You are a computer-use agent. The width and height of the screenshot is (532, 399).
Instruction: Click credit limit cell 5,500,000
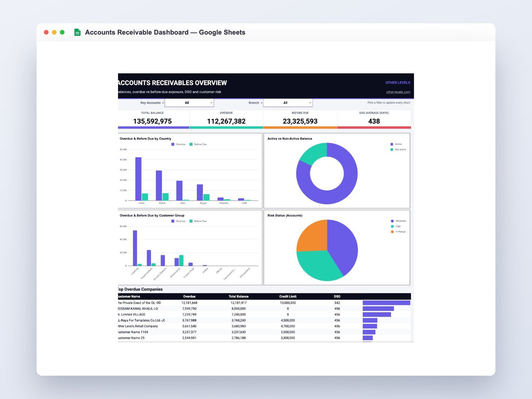pos(287,332)
